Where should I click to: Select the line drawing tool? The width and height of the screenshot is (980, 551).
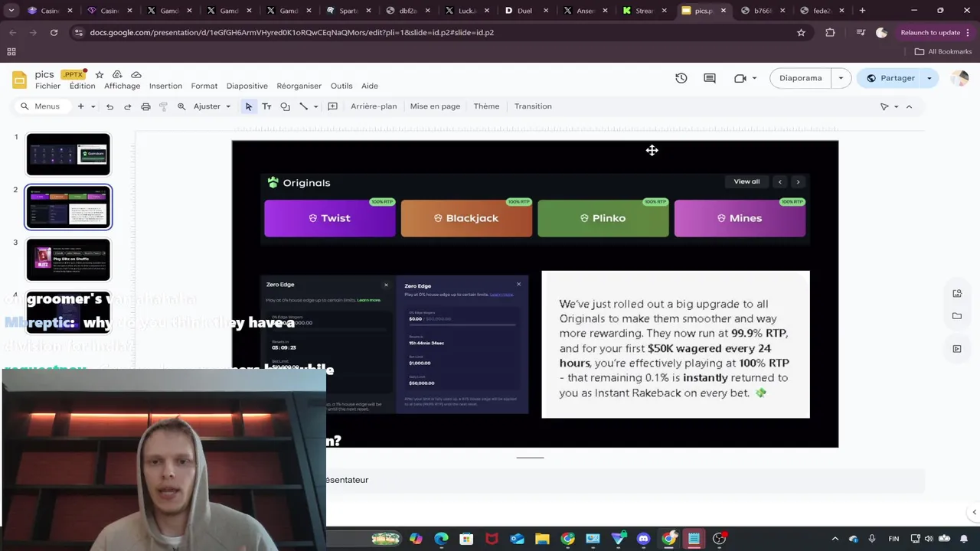[x=303, y=106]
